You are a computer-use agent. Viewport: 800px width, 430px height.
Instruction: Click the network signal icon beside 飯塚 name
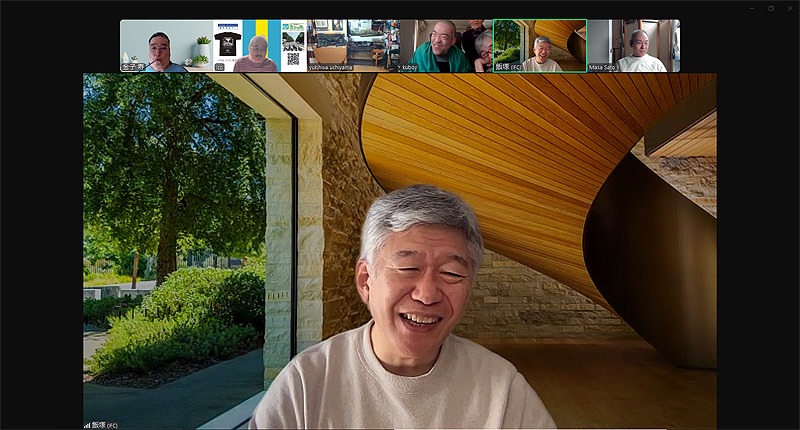(x=87, y=425)
